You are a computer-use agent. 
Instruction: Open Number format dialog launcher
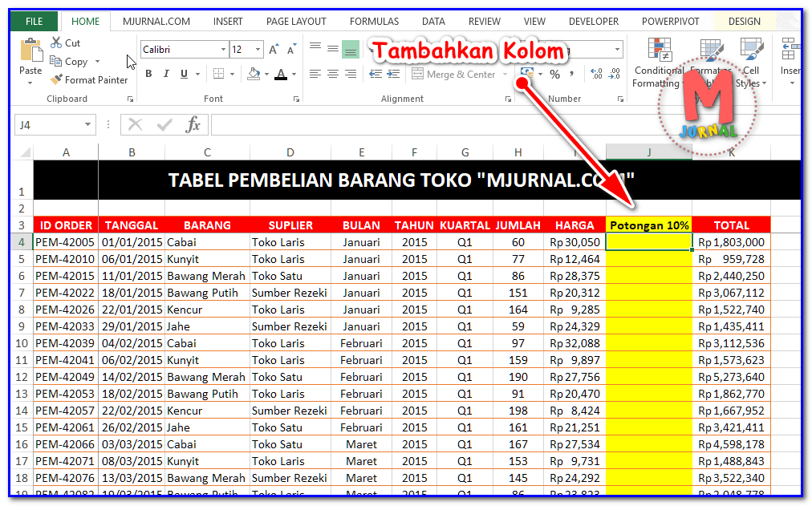point(620,99)
